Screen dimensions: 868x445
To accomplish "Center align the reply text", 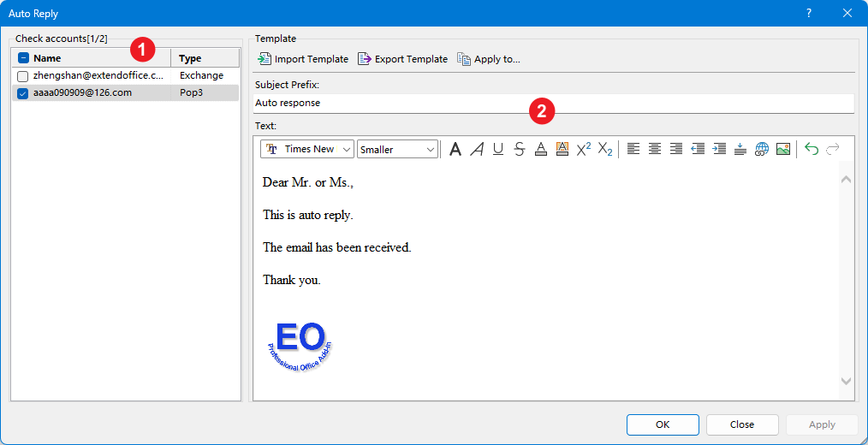I will point(655,149).
